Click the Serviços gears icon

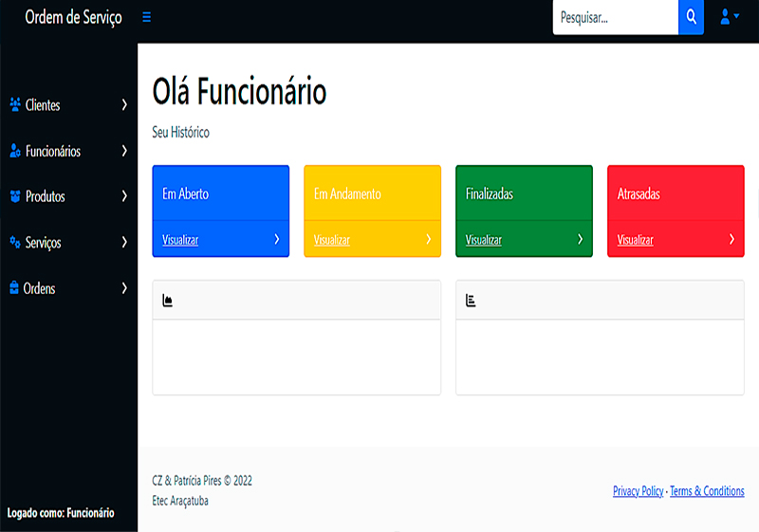[x=15, y=243]
